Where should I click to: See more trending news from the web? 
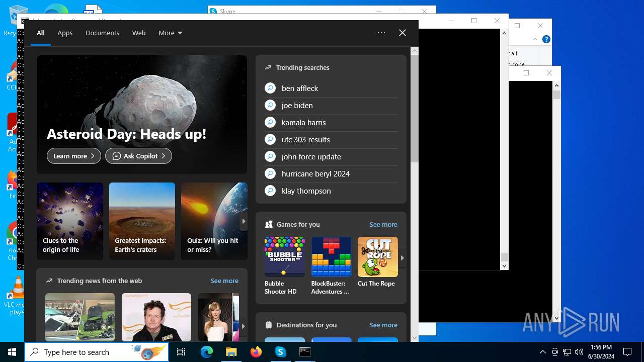[x=224, y=281]
